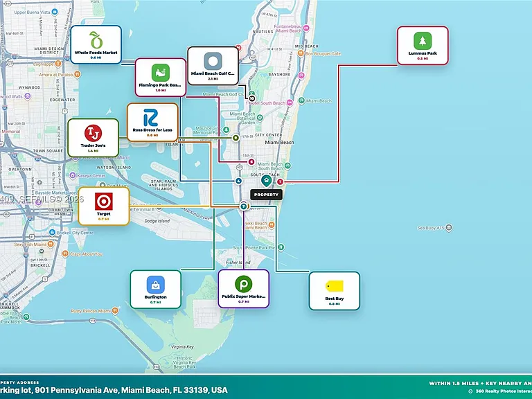
Task: Click the Trader Joe's red logo
Action: [x=93, y=133]
